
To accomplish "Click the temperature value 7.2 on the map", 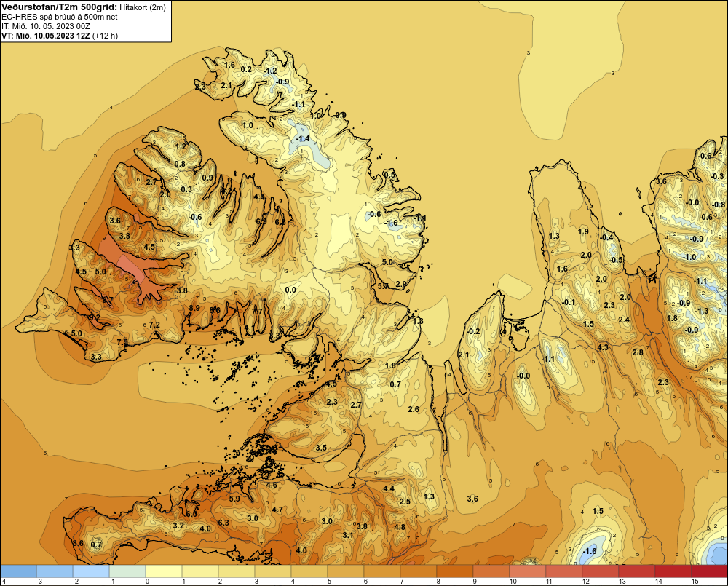I will pyautogui.click(x=154, y=325).
